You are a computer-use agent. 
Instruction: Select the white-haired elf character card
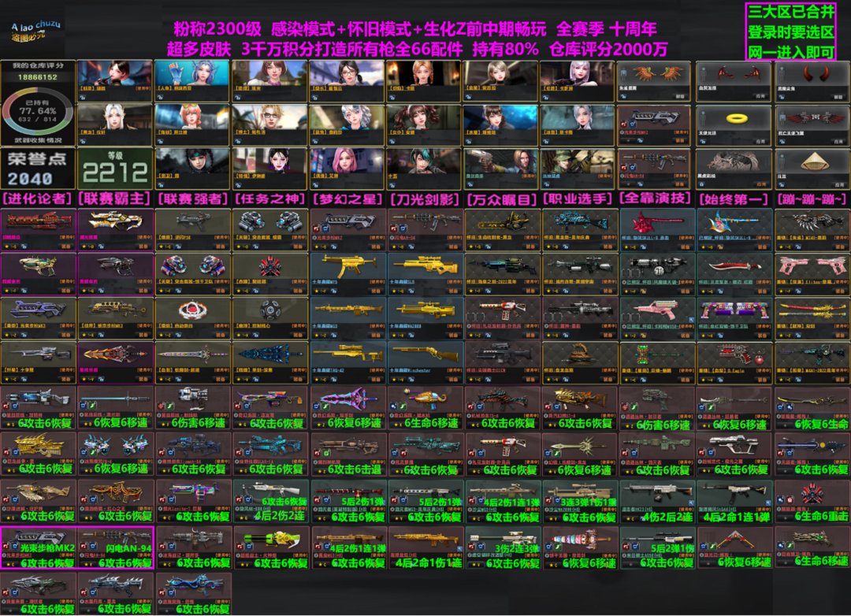tap(114, 124)
